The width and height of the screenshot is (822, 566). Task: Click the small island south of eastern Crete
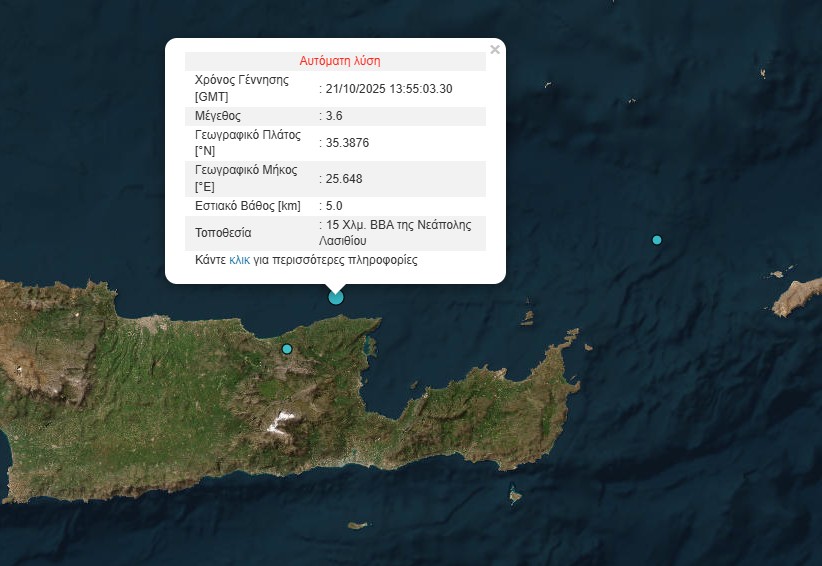click(x=516, y=494)
